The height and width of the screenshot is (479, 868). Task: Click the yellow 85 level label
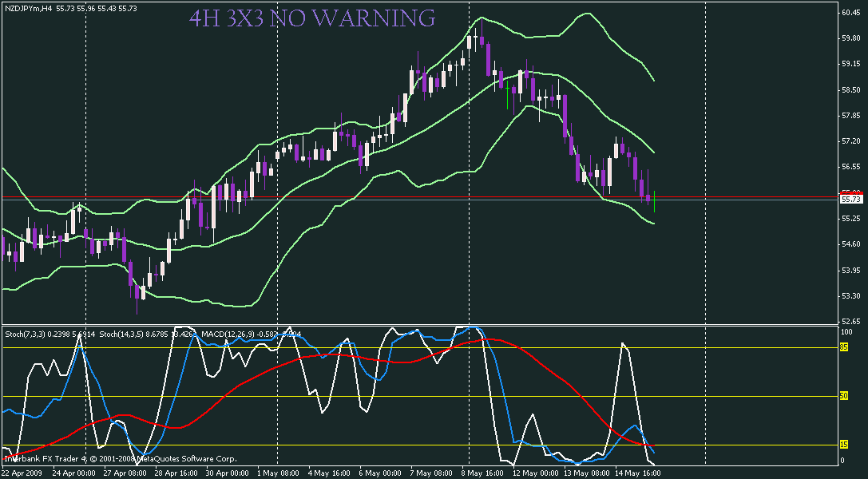[x=844, y=347]
